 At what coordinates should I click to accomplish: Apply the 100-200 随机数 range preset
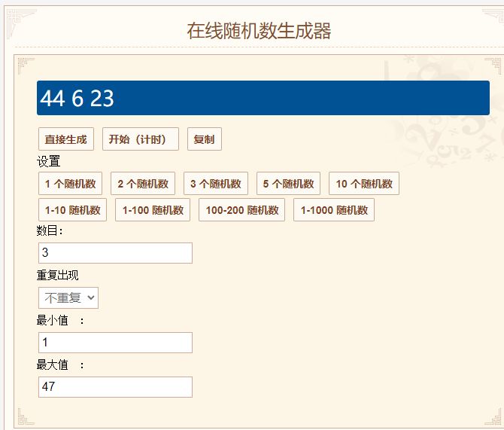241,210
